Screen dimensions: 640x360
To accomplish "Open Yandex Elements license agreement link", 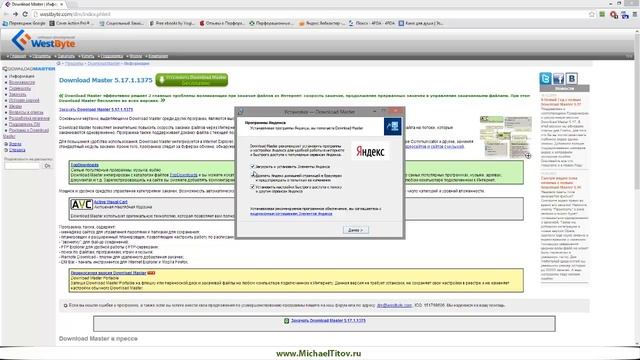I will [x=291, y=213].
